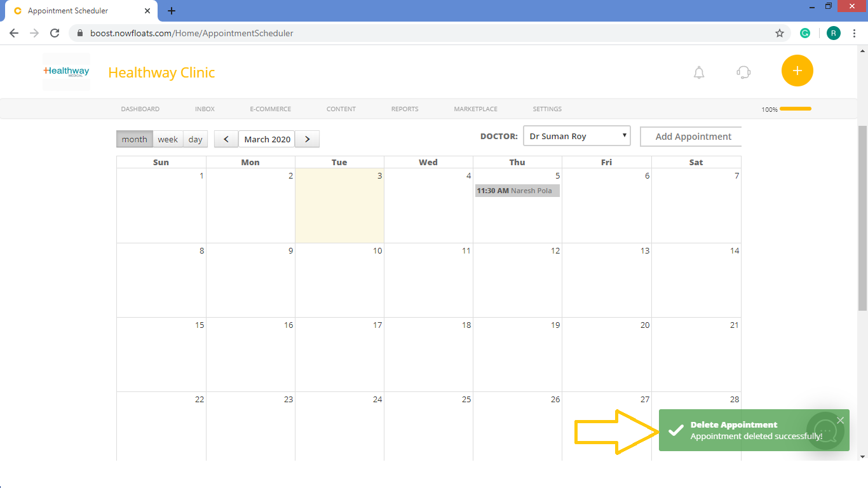The image size is (868, 488).
Task: Switch calendar to day view
Action: pos(196,139)
